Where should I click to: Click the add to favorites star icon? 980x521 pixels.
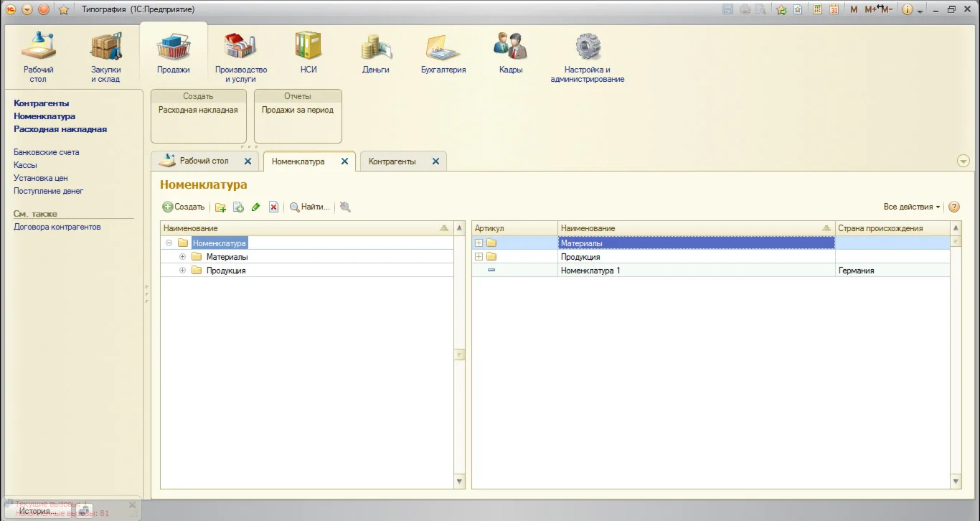click(63, 9)
